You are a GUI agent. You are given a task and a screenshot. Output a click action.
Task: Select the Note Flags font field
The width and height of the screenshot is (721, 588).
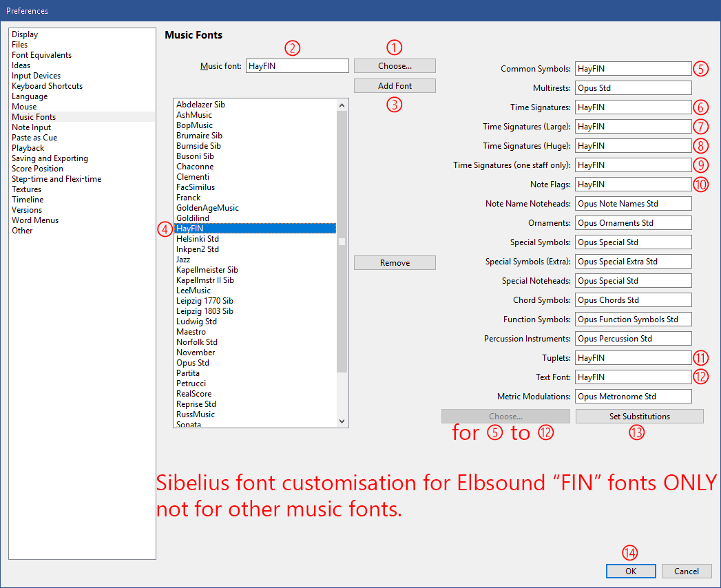pos(632,185)
